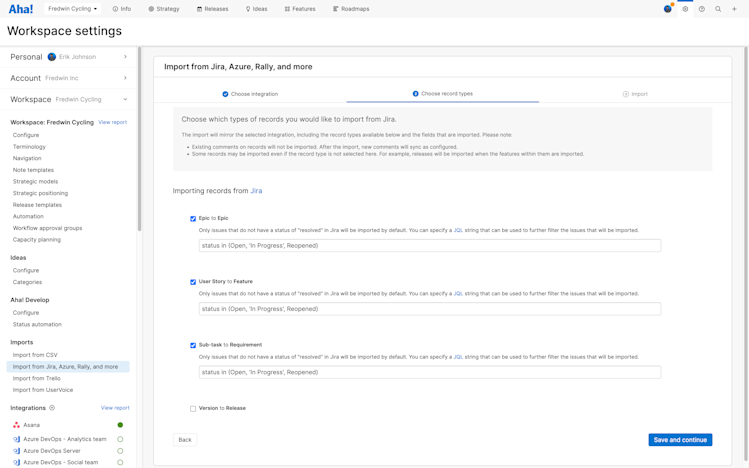Uncheck User Story to Feature checkbox
The image size is (749, 468).
coord(193,282)
